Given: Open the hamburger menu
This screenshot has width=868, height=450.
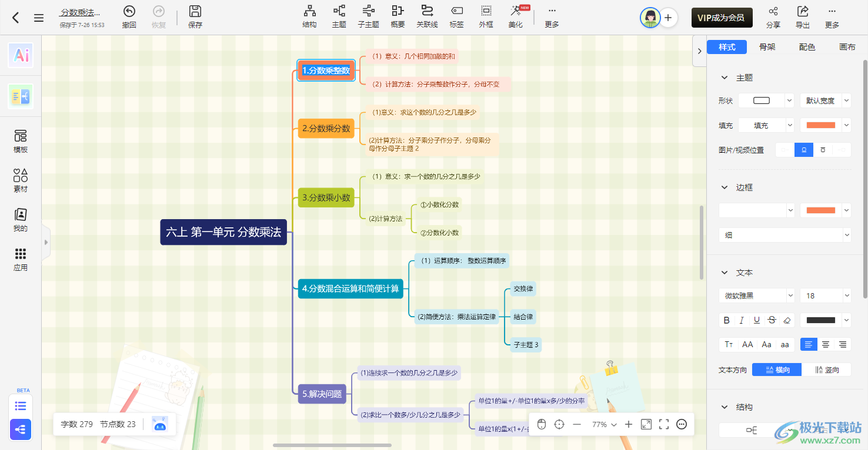Looking at the screenshot, I should click(x=39, y=18).
